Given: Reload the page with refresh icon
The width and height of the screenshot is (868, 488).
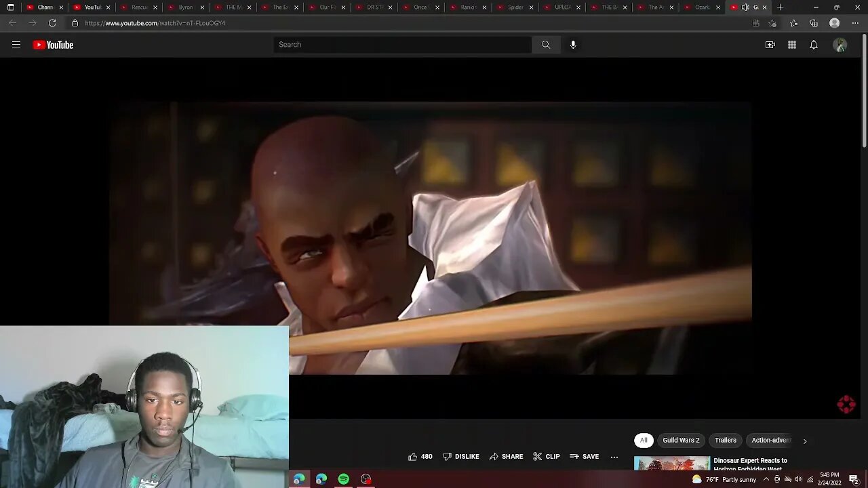Looking at the screenshot, I should 52,23.
